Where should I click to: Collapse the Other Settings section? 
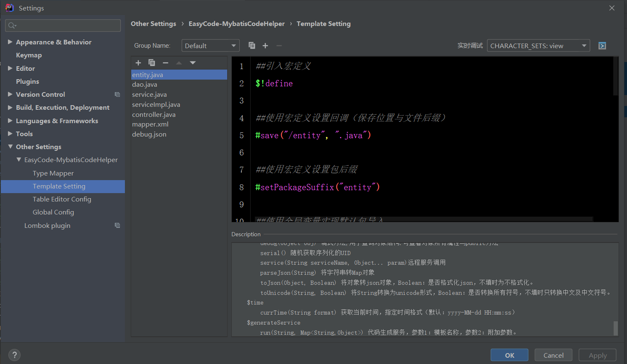pos(10,147)
